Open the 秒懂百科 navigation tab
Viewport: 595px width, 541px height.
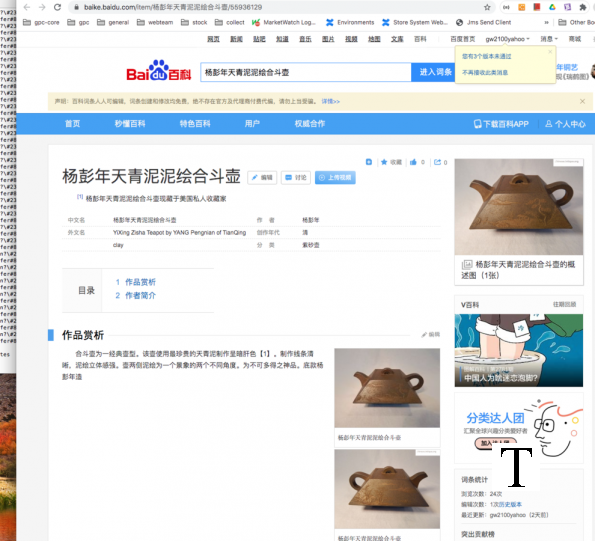pyautogui.click(x=130, y=124)
